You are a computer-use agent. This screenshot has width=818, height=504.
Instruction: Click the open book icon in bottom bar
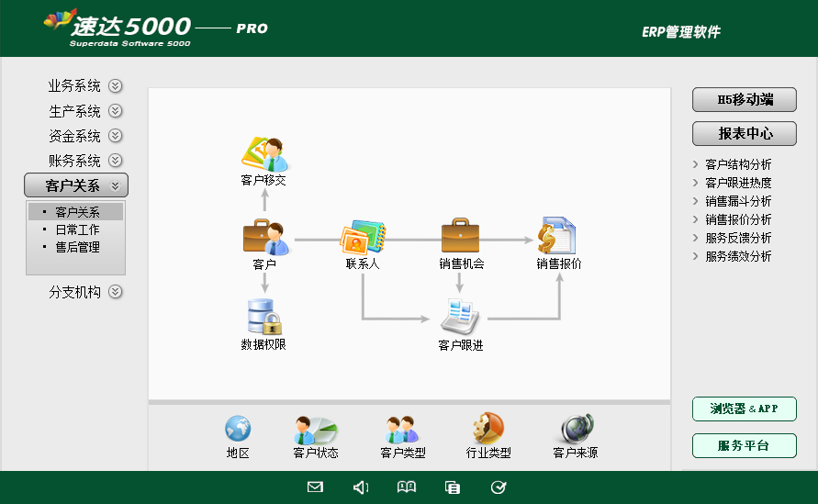coord(407,487)
